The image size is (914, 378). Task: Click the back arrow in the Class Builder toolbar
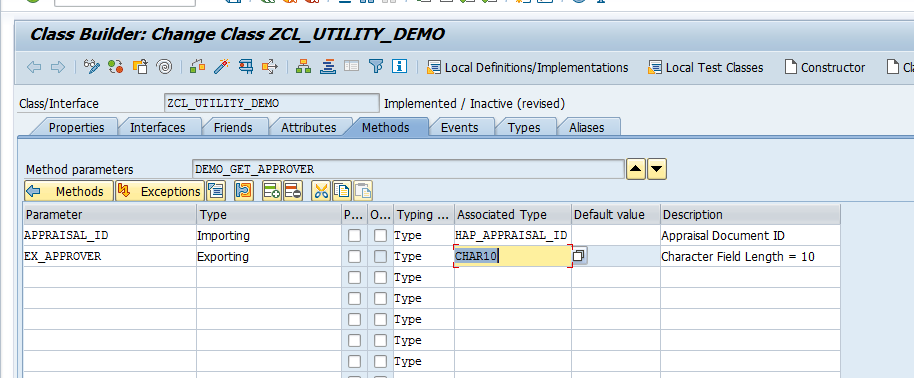(x=34, y=67)
